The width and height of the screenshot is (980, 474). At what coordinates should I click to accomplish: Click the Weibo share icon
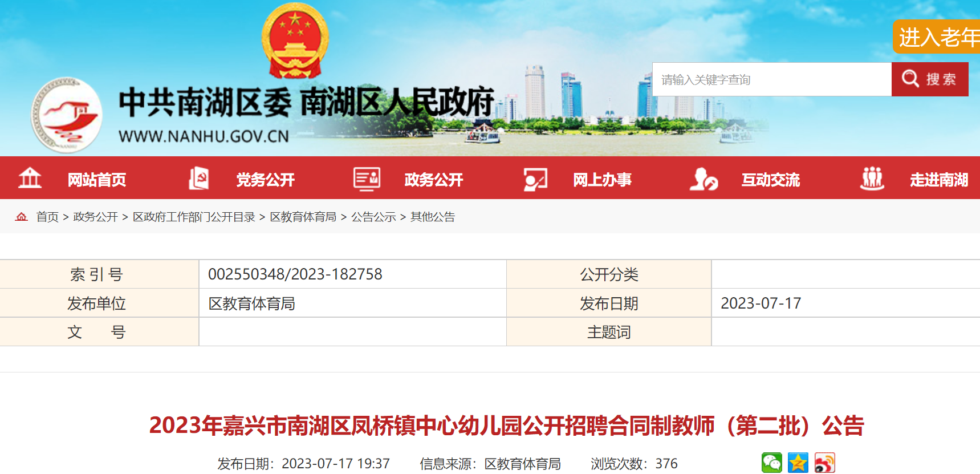(824, 463)
